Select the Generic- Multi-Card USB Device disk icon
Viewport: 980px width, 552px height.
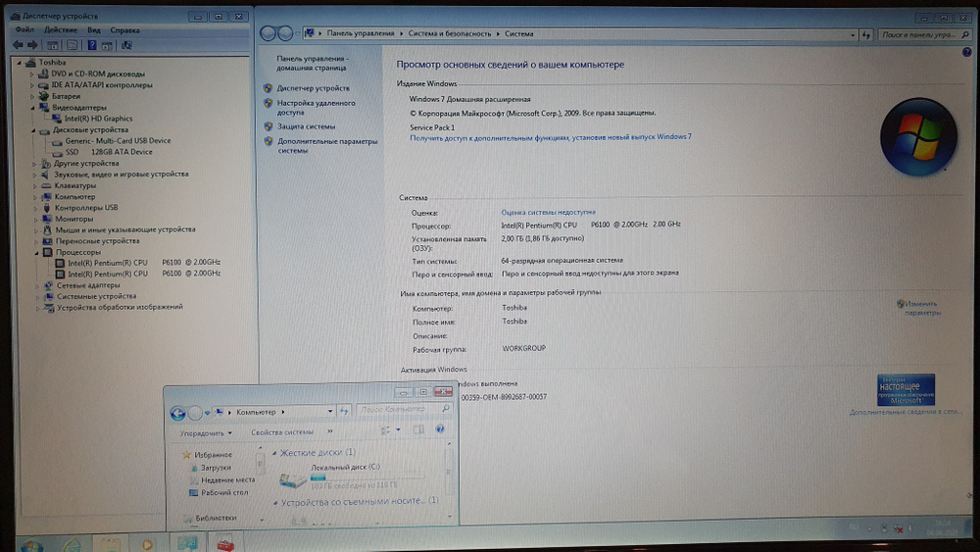[58, 141]
